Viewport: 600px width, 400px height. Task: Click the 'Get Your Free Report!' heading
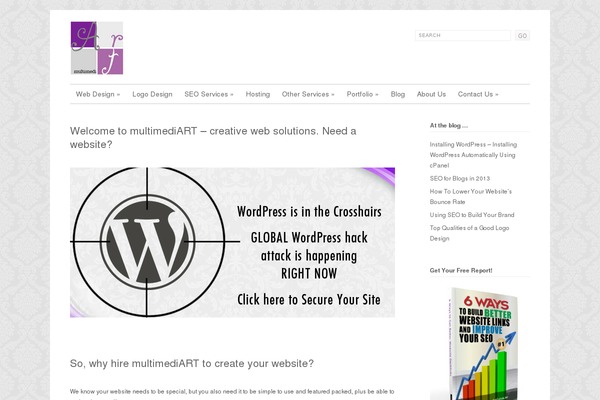(x=461, y=270)
